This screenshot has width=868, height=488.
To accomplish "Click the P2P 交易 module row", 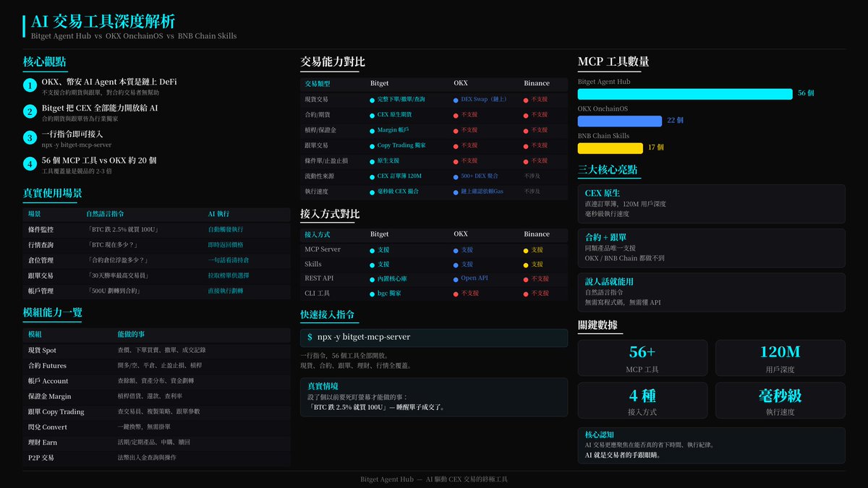I will tap(156, 458).
